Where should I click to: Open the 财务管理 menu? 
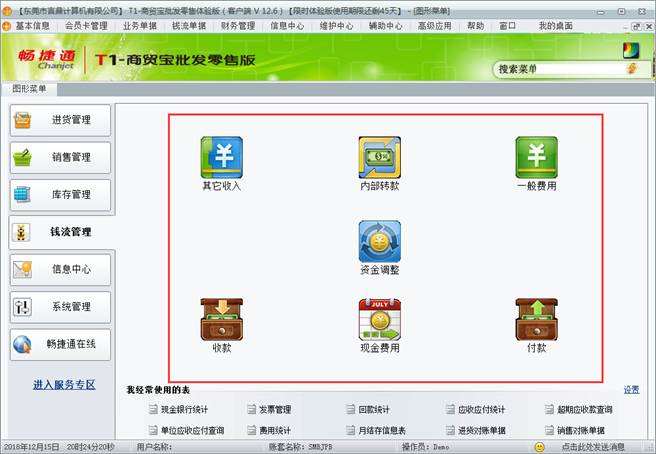(237, 26)
